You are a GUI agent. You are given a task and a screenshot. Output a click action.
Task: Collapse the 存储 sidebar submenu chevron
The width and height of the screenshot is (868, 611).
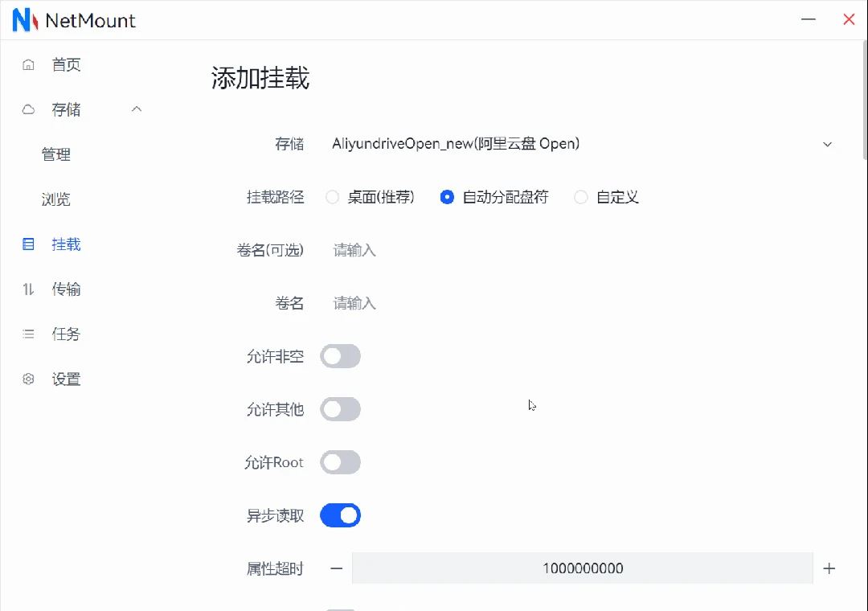coord(137,109)
